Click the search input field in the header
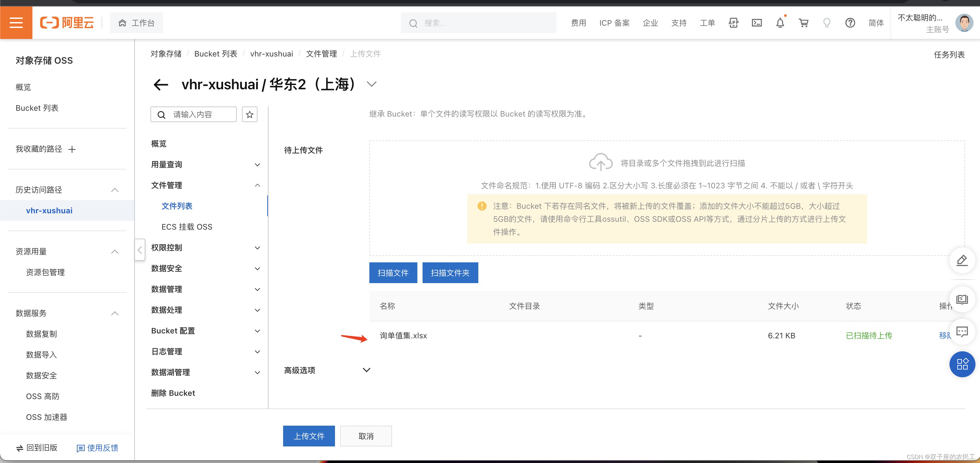 [475, 23]
